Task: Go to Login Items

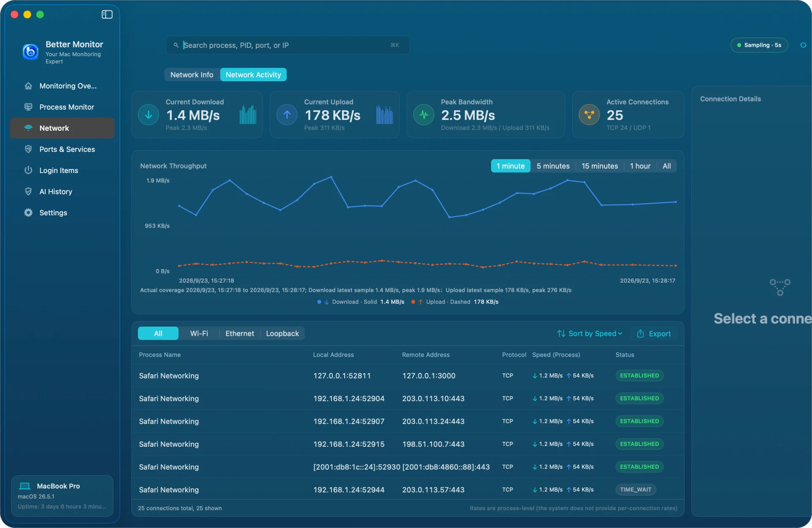Action: (x=62, y=170)
